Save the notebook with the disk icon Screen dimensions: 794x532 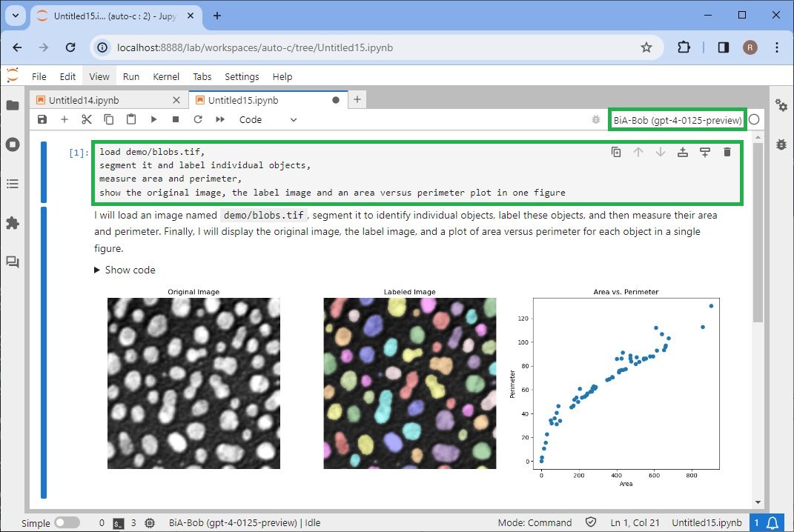tap(42, 119)
